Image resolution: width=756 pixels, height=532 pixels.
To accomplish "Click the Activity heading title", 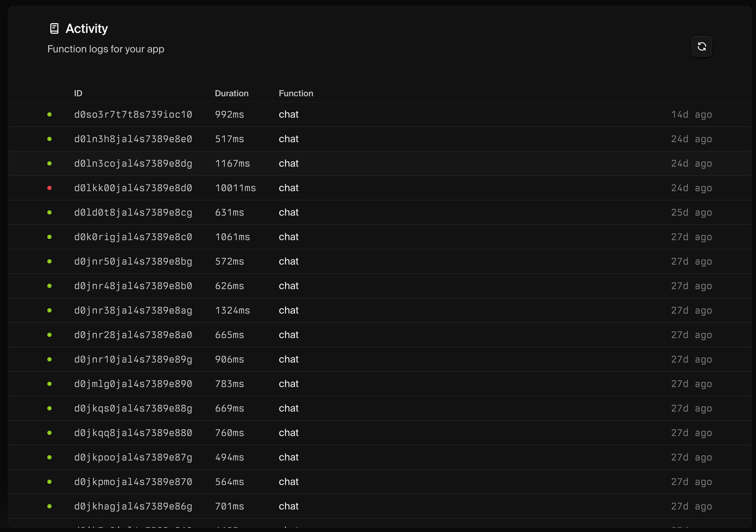I will (x=86, y=29).
